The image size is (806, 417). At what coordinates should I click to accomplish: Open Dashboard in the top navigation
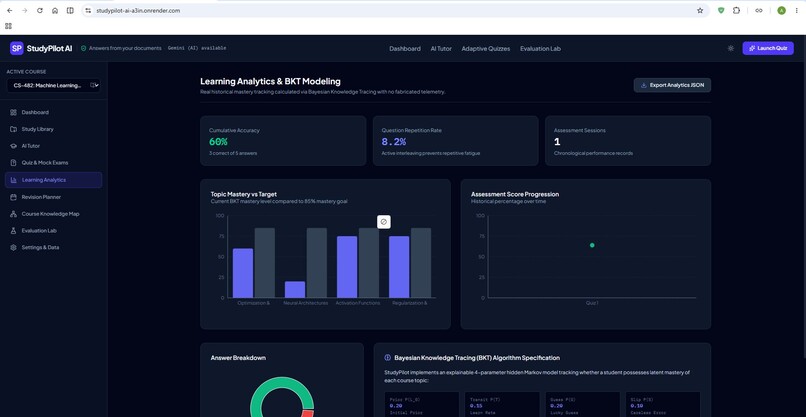pyautogui.click(x=405, y=49)
